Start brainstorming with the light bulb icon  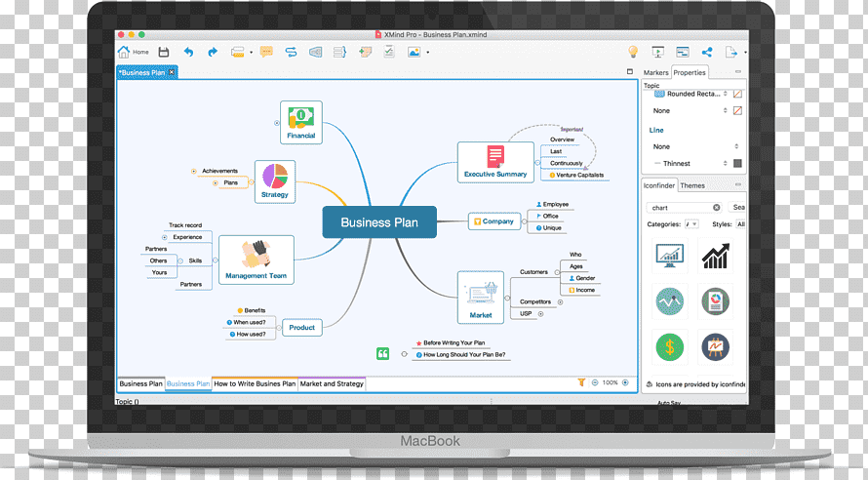633,52
